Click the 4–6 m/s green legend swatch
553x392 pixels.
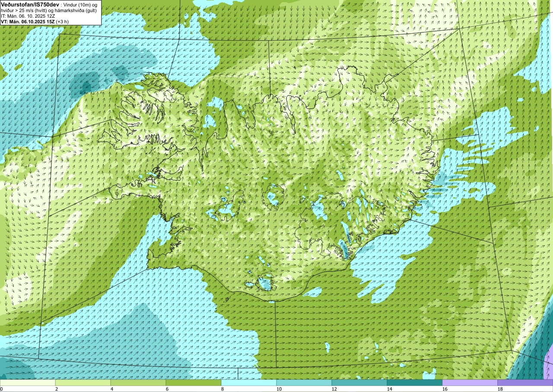click(x=138, y=383)
